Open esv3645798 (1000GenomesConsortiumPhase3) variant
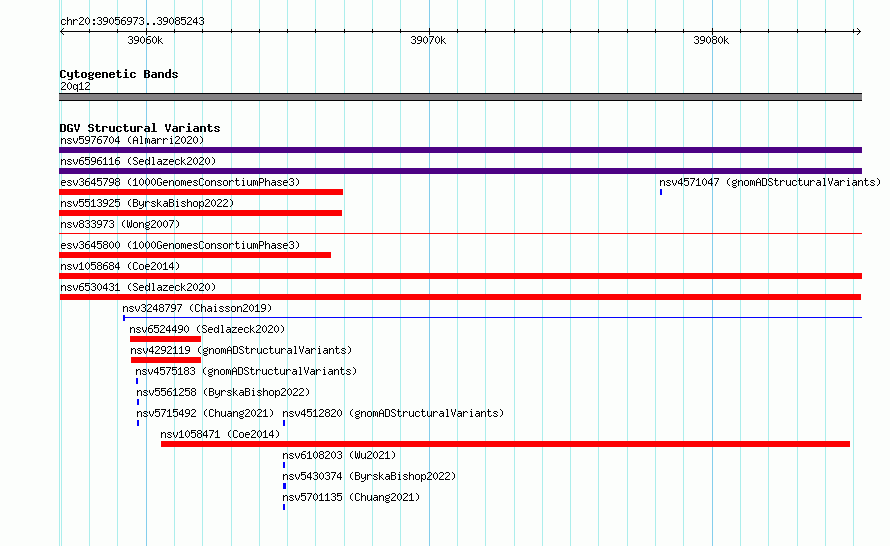This screenshot has width=890, height=546. tap(180, 182)
